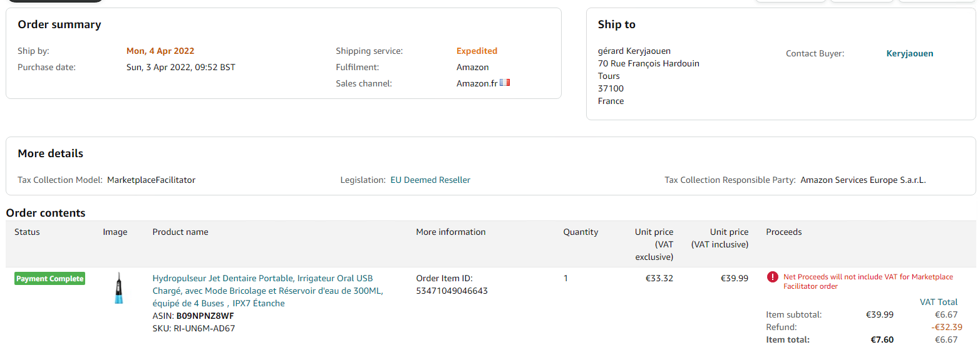Click the MarketplaceFacilitator tax collection model value
The image size is (980, 352).
pyautogui.click(x=151, y=180)
